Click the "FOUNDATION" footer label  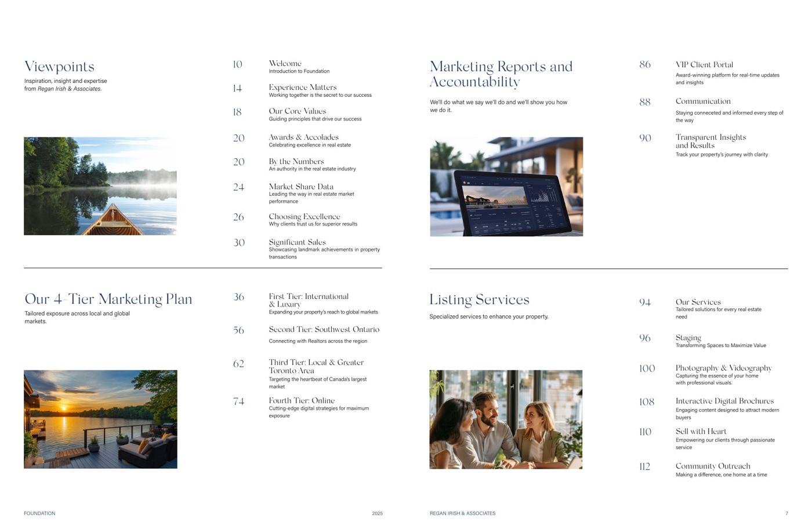click(x=39, y=513)
